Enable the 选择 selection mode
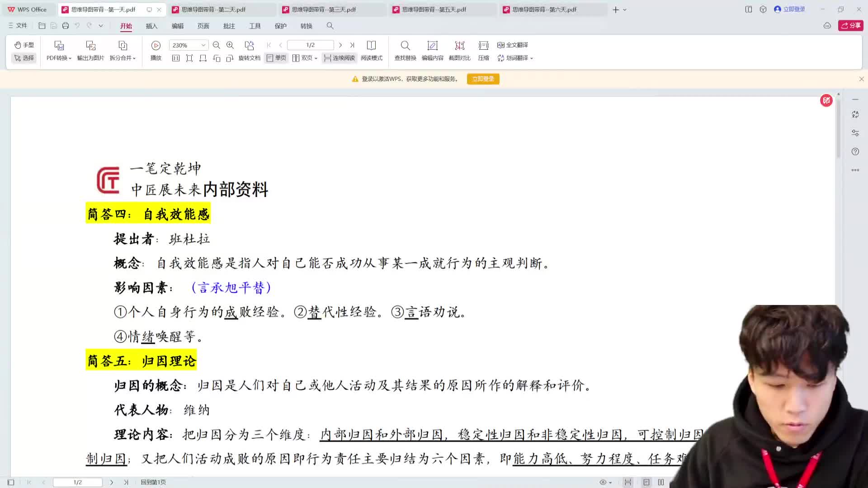The width and height of the screenshot is (868, 488). coord(24,58)
